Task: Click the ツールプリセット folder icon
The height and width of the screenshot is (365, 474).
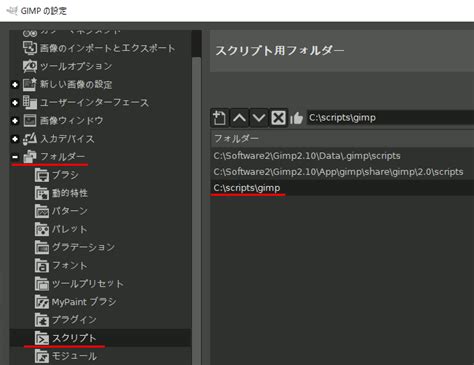Action: [x=42, y=284]
